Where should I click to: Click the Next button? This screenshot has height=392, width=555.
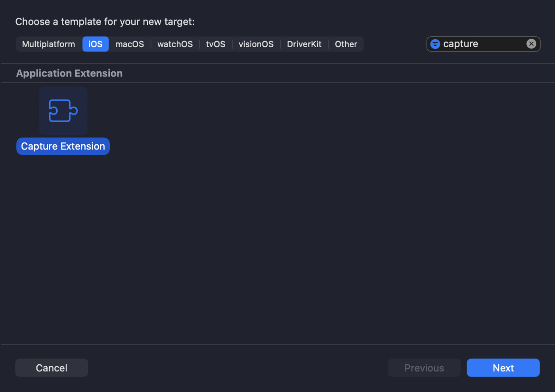tap(503, 367)
